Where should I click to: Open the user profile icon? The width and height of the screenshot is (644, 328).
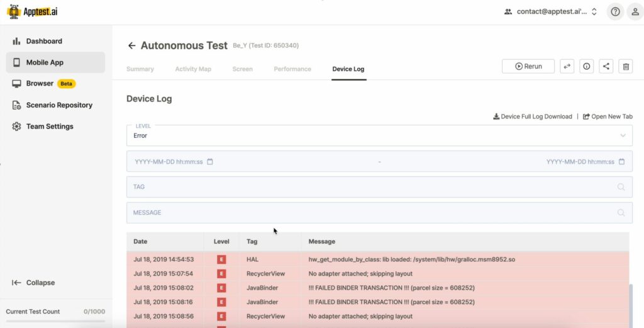pos(635,12)
